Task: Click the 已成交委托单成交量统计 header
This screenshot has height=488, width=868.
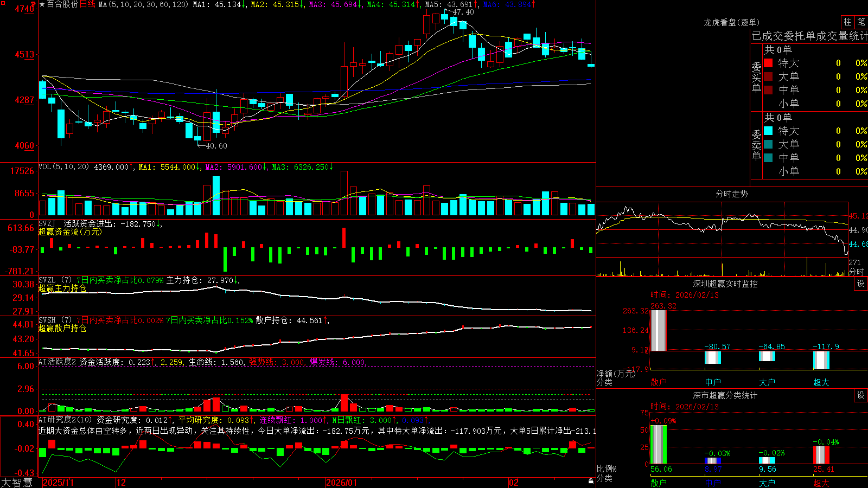Action: click(809, 36)
